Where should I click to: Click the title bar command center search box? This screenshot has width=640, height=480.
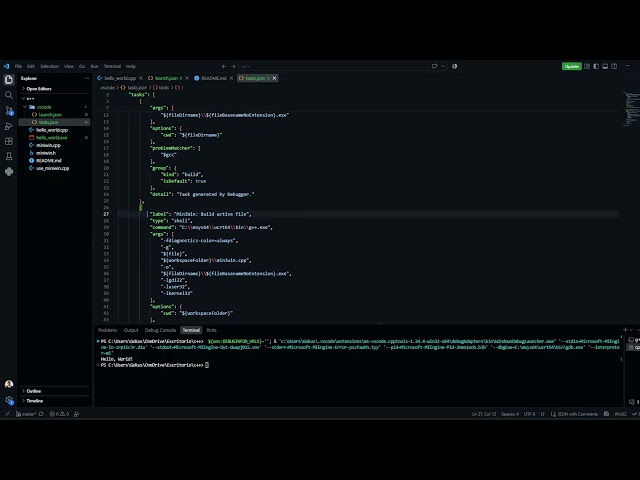coord(333,66)
